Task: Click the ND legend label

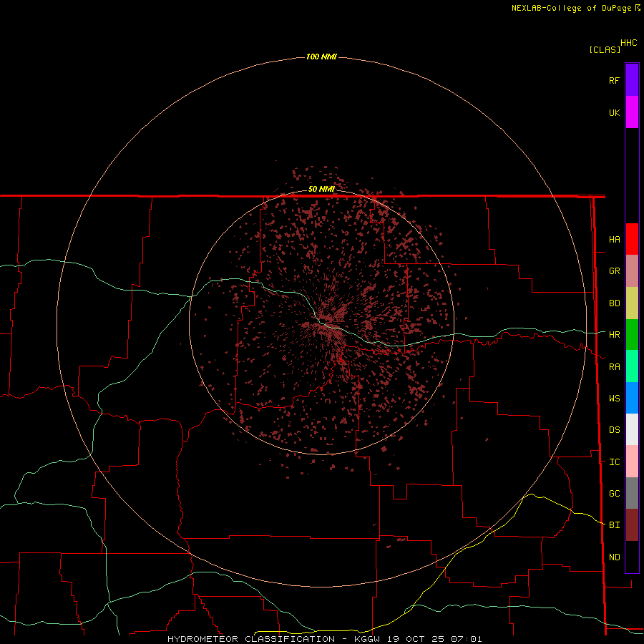Action: [614, 557]
